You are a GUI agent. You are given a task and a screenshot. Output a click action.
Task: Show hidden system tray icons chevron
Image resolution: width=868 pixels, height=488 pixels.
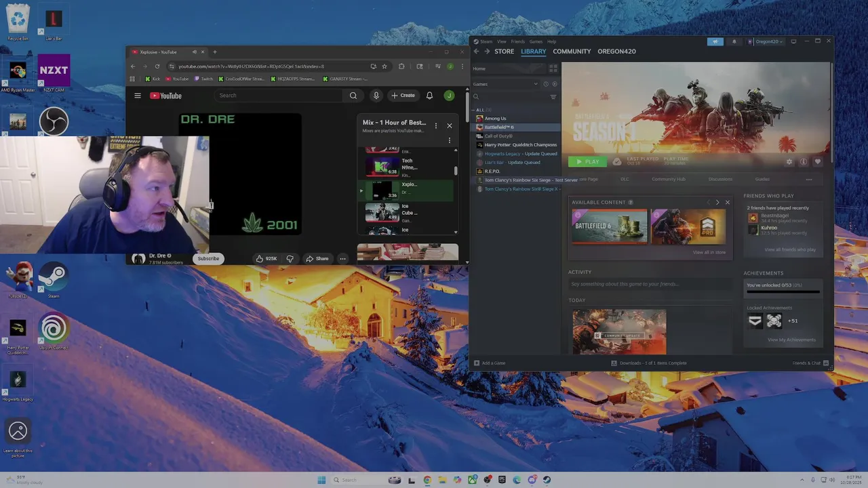[802, 480]
